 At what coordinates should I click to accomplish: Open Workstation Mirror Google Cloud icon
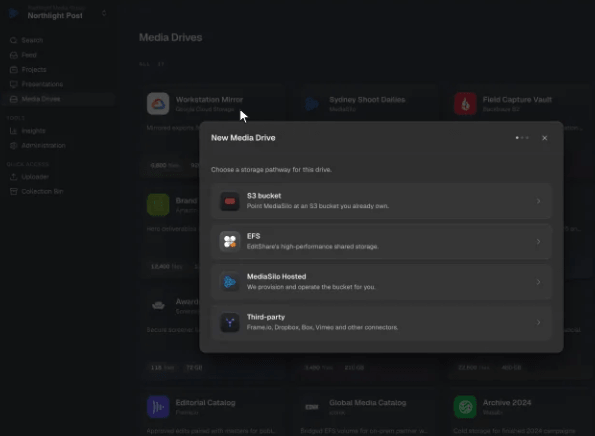click(x=158, y=104)
